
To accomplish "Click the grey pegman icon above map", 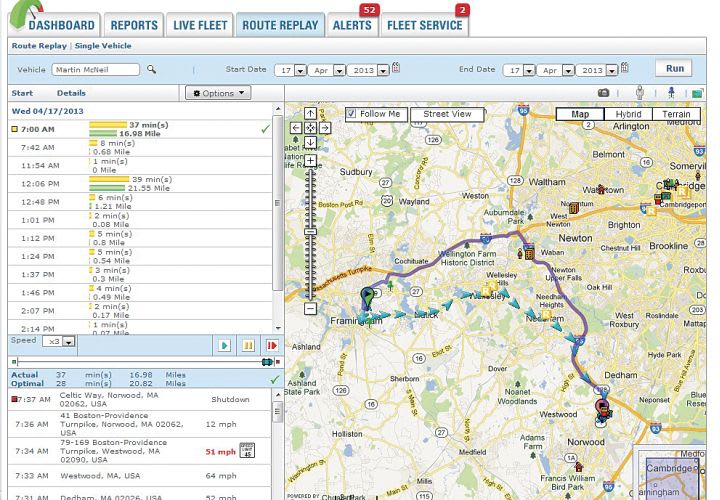I will tap(640, 92).
